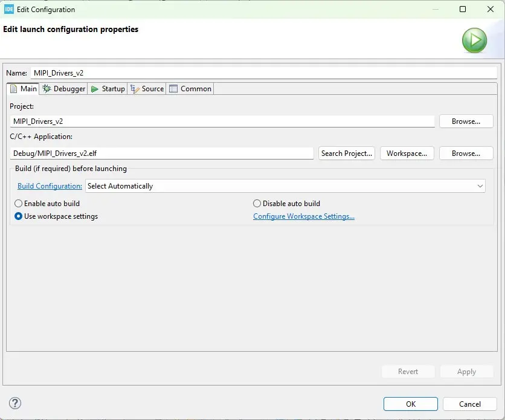Open the Build Configuration link

[x=50, y=186]
